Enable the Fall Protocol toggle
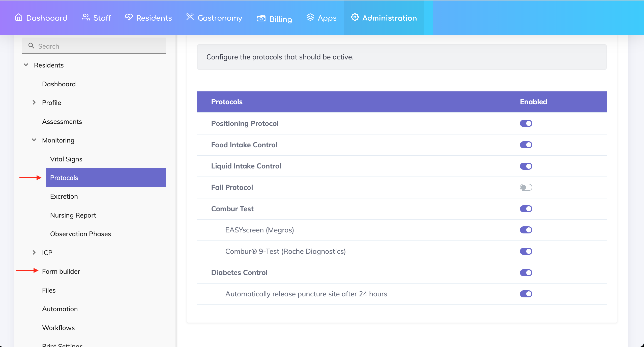This screenshot has height=347, width=644. [526, 187]
